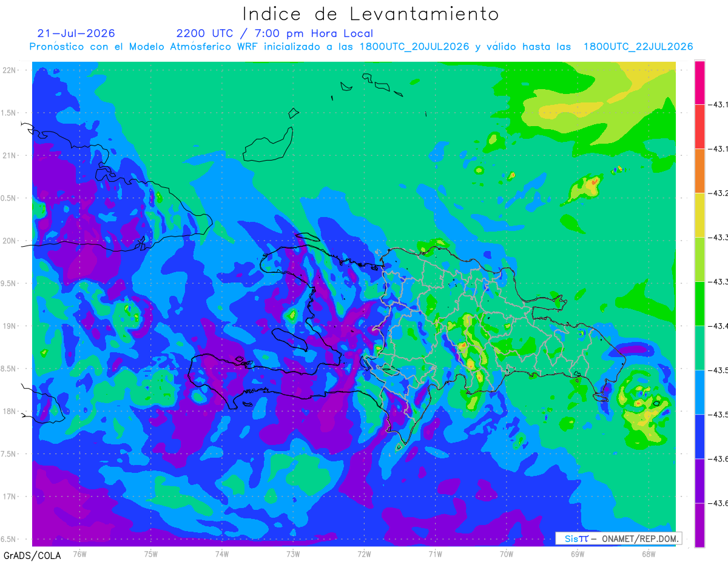Pick the yellow-green legend color segment
The height and width of the screenshot is (562, 728).
pos(699,259)
